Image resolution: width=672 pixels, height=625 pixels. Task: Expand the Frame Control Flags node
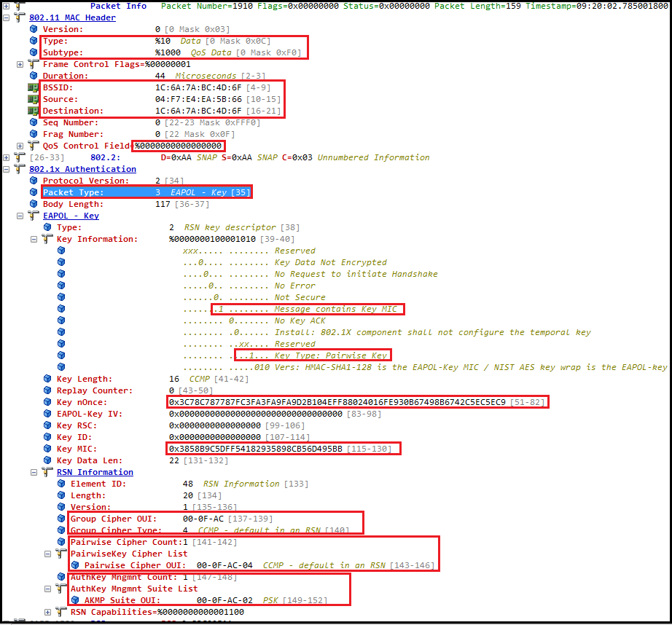tap(20, 64)
